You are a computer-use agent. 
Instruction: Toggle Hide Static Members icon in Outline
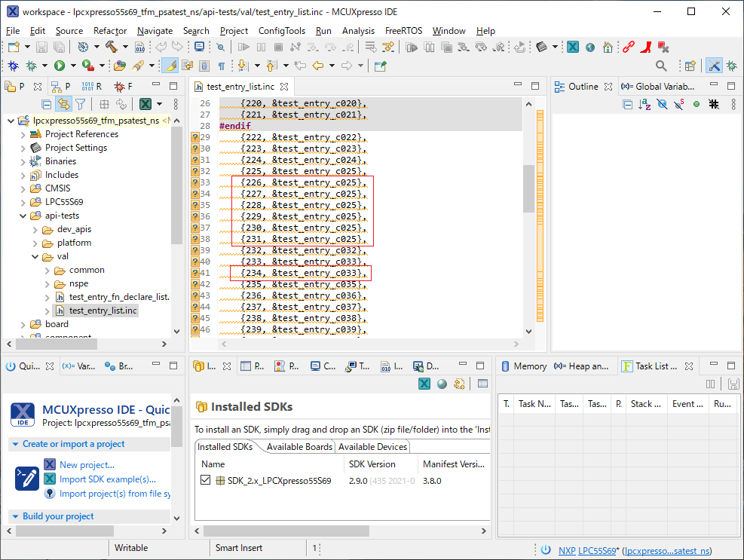point(679,104)
